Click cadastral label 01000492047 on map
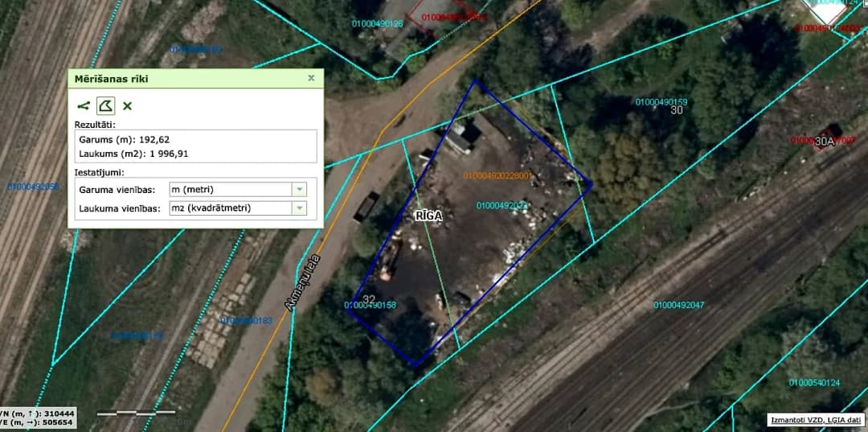 click(678, 305)
